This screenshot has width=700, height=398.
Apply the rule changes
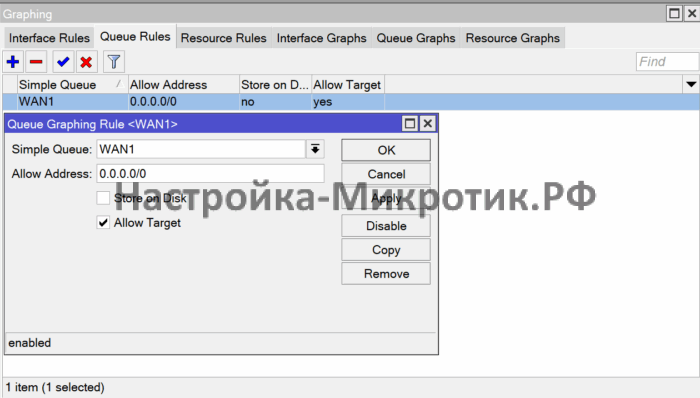tap(386, 198)
